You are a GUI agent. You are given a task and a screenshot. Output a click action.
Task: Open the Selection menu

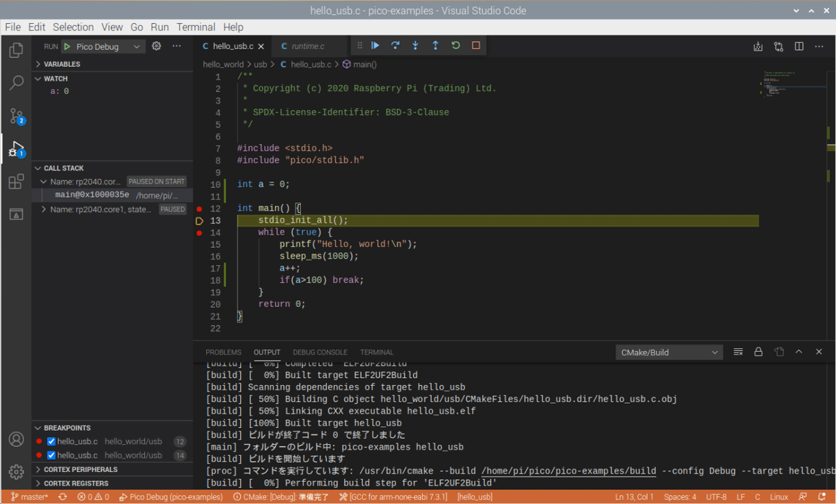coord(73,27)
